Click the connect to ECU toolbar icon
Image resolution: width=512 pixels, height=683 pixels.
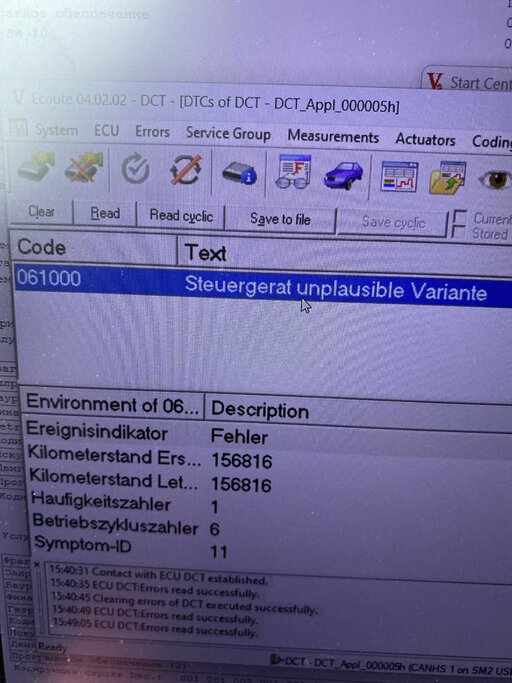tap(37, 167)
